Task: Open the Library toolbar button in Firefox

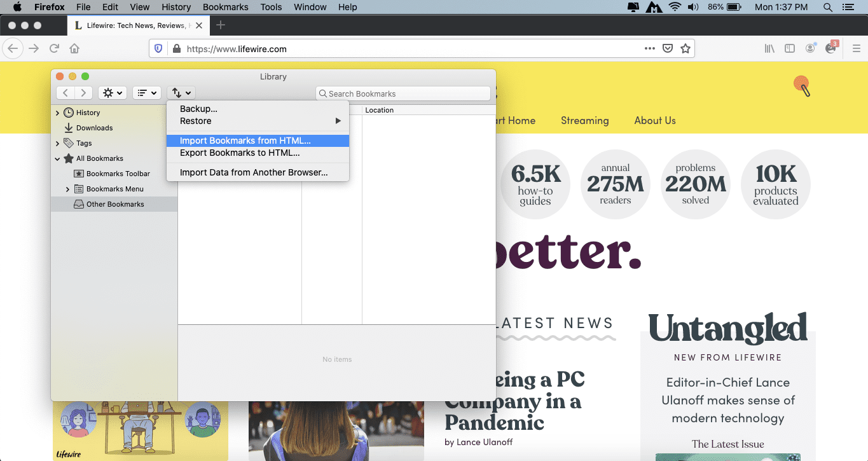Action: pyautogui.click(x=769, y=48)
